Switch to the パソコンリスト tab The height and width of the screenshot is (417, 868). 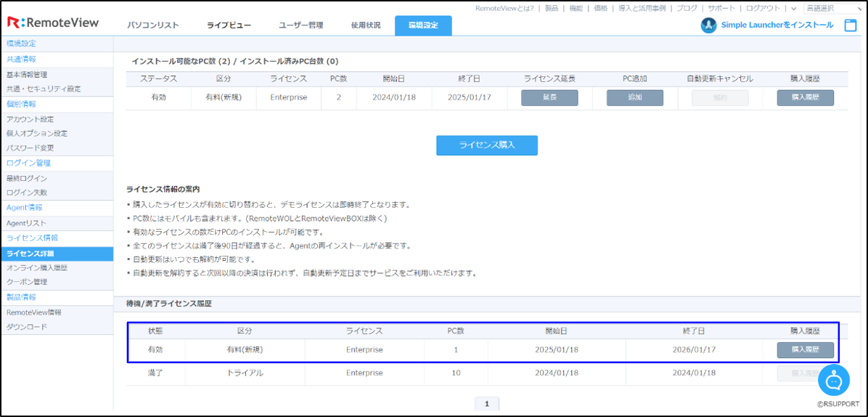pyautogui.click(x=153, y=25)
